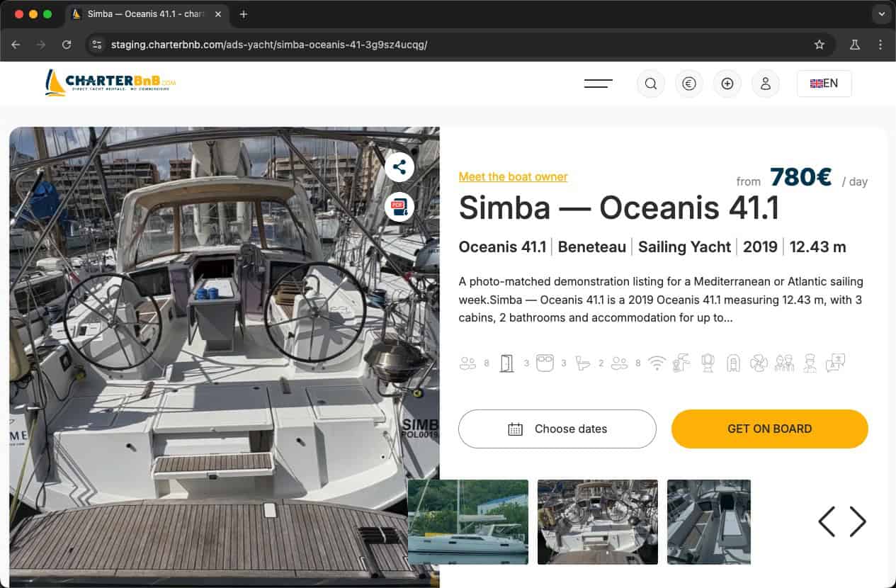The image size is (896, 588).
Task: Click the chef amenity icon
Action: click(x=810, y=363)
